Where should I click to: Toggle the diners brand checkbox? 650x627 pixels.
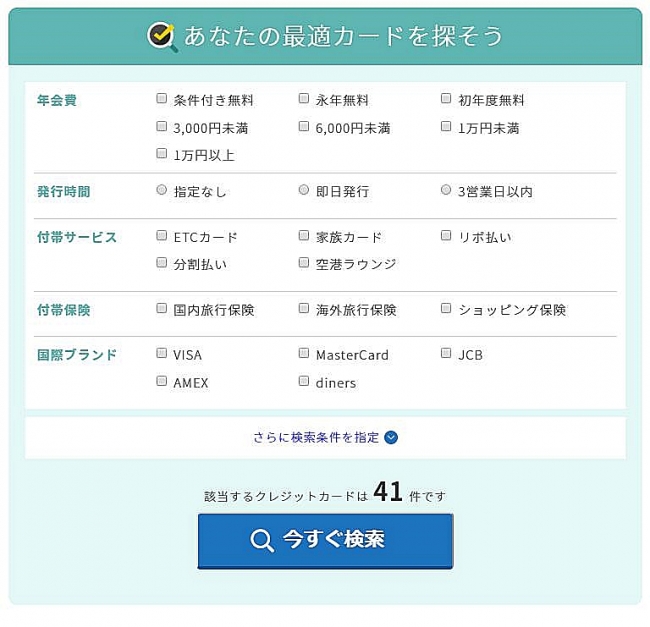pos(304,382)
